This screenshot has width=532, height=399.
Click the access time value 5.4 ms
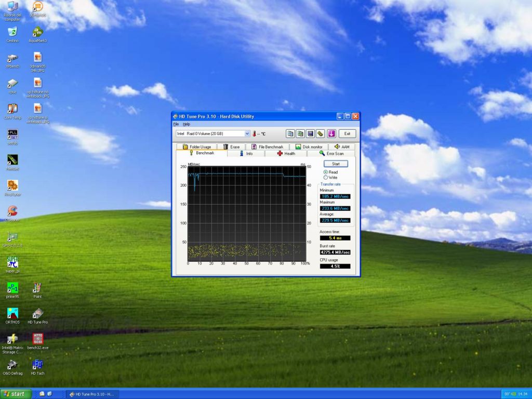pyautogui.click(x=335, y=238)
